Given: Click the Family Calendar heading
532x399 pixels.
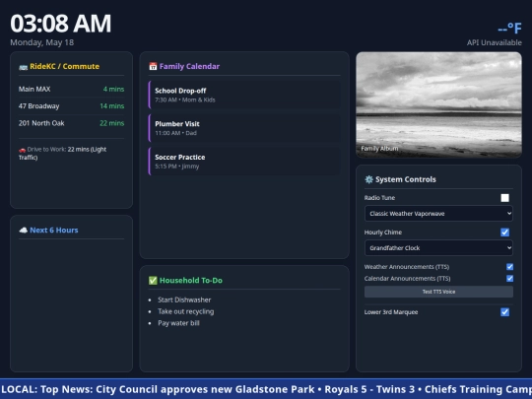Looking at the screenshot, I should pyautogui.click(x=189, y=66).
